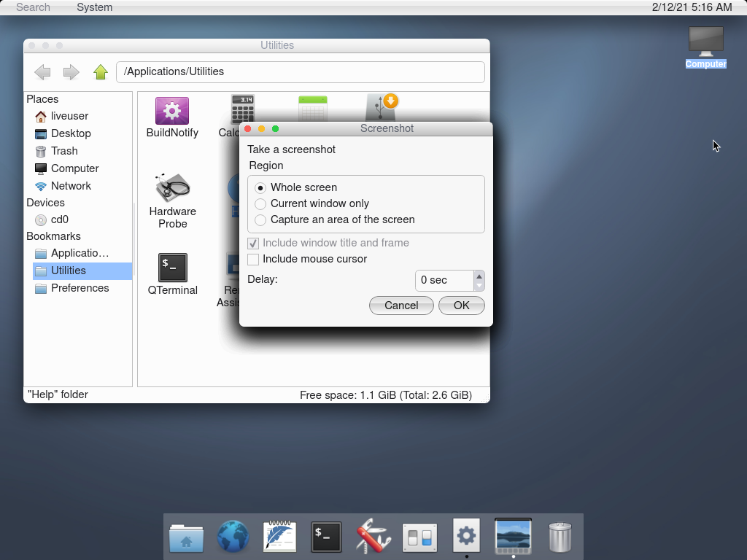Open the web browser globe in dock
This screenshot has width=747, height=560.
[x=233, y=537]
